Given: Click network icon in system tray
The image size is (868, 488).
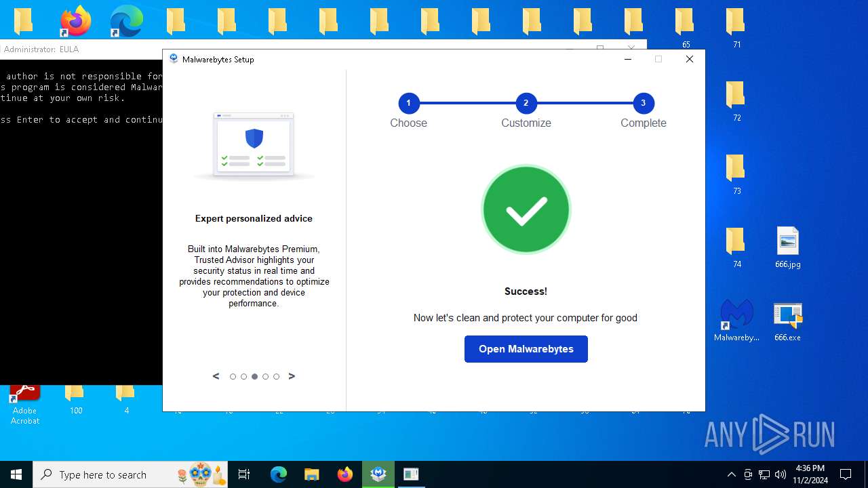Looking at the screenshot, I should 764,474.
